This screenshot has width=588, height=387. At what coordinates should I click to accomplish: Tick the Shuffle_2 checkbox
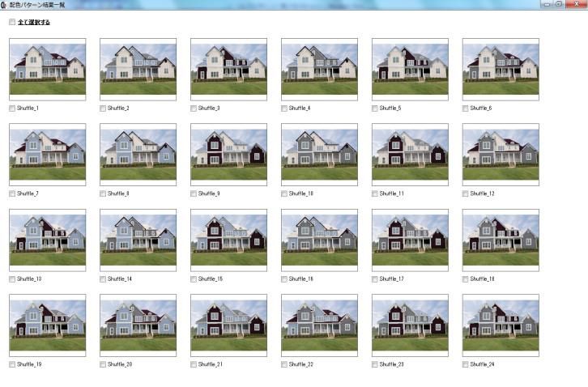103,108
